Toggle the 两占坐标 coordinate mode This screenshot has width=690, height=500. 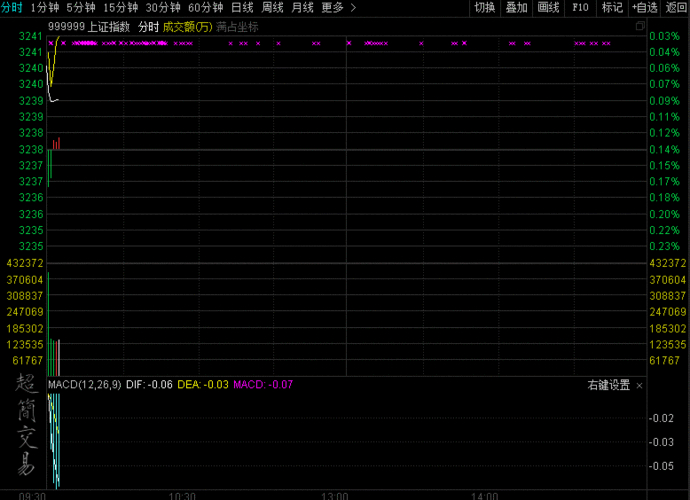(x=237, y=26)
